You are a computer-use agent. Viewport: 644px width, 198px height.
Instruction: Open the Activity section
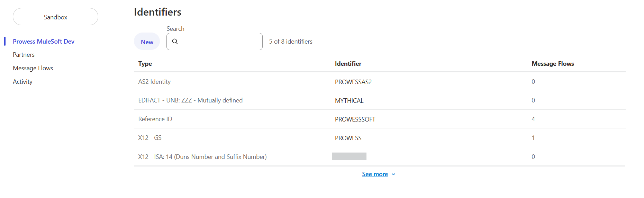click(23, 82)
